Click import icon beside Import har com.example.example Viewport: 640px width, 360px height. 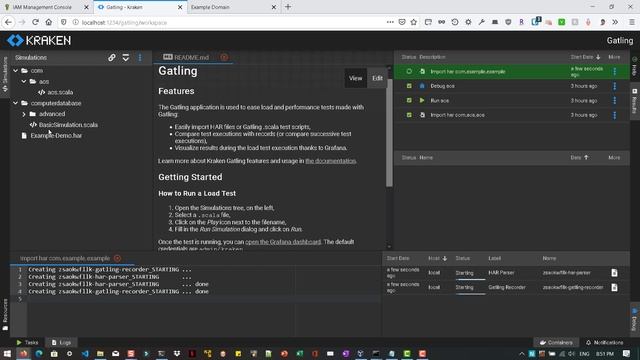(x=422, y=71)
